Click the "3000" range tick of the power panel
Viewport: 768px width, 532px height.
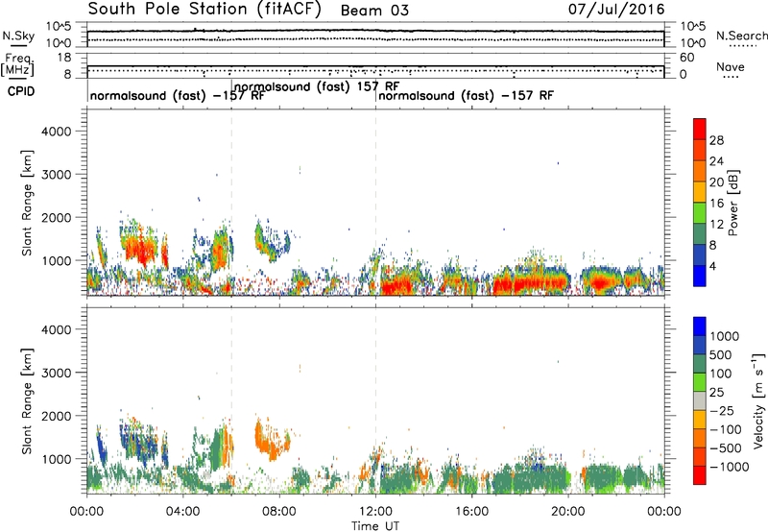click(x=56, y=175)
